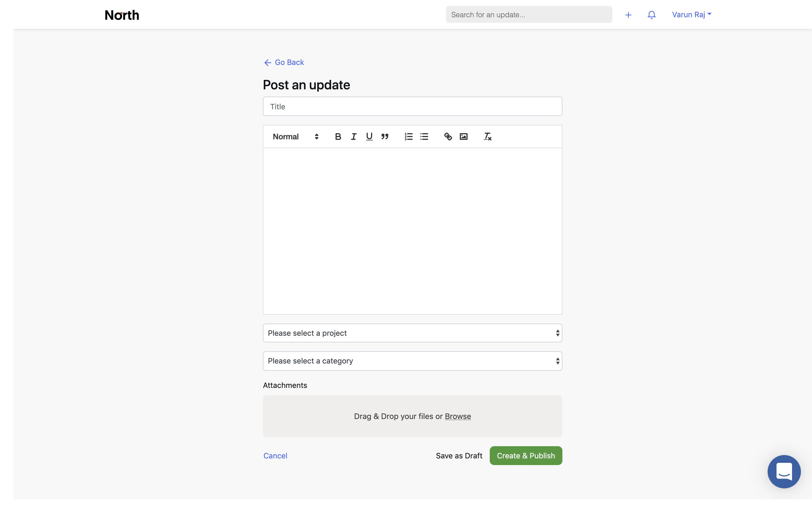
Task: Open the Varun Raj user menu
Action: (x=692, y=14)
